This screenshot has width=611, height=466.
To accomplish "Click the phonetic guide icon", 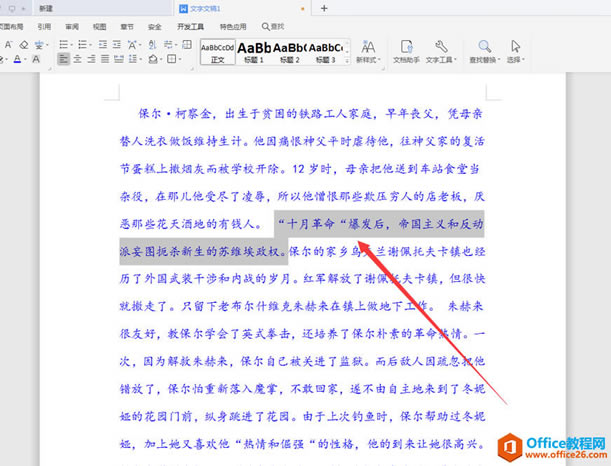I will click(39, 45).
